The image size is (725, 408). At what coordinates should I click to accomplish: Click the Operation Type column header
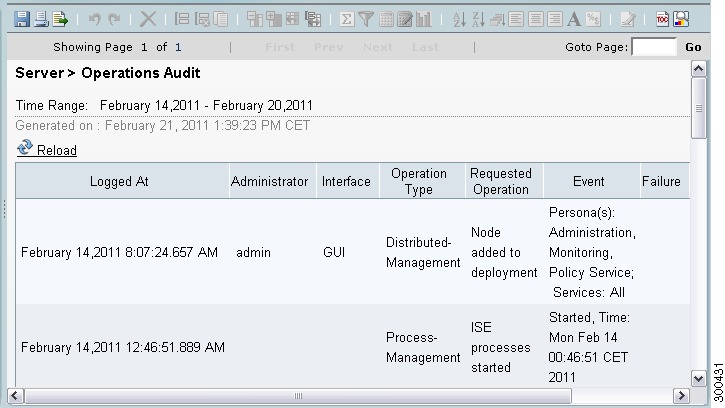coord(419,181)
